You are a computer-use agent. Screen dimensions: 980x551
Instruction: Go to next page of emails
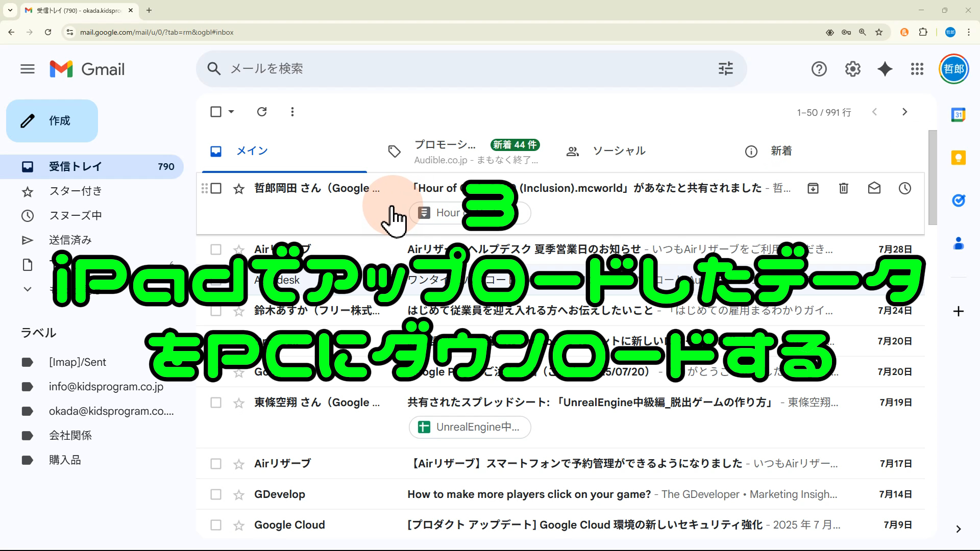(x=904, y=112)
